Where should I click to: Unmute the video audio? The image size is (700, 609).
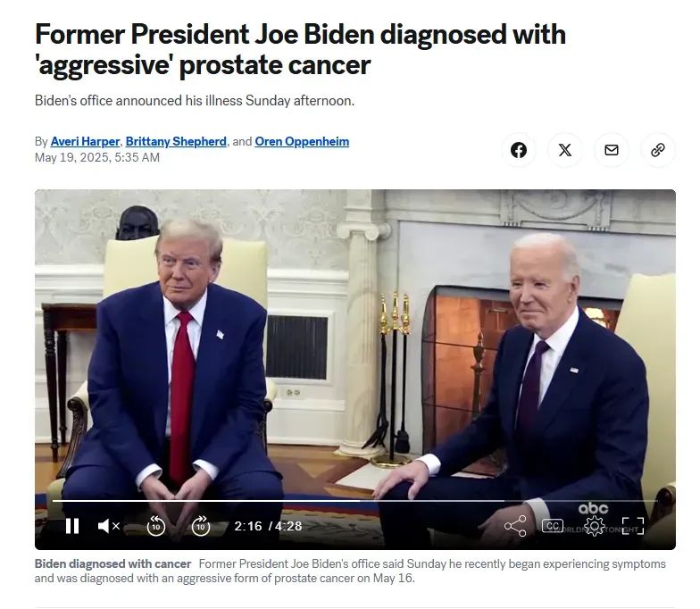click(109, 526)
